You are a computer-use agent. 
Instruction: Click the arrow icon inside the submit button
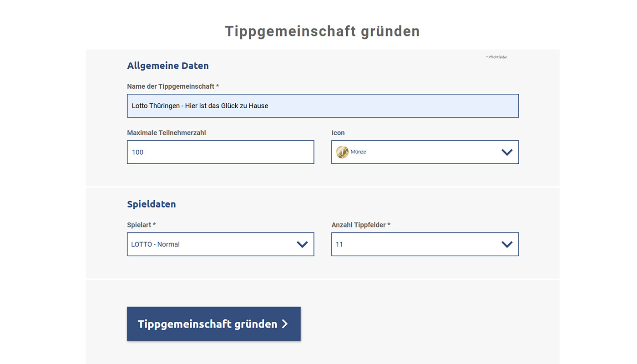tap(286, 324)
